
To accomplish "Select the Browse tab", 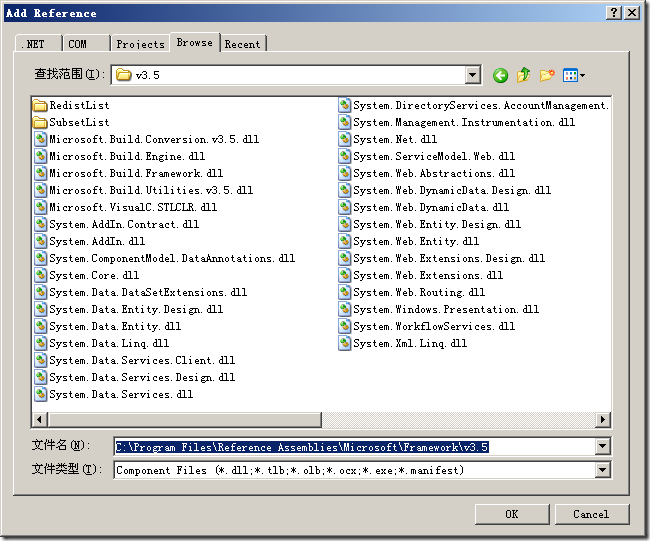I will click(x=195, y=42).
